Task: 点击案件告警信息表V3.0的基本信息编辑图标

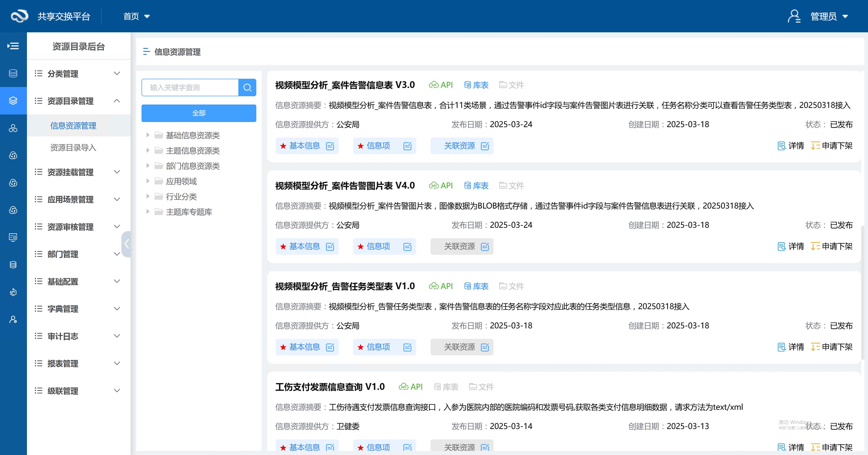Action: pos(330,146)
